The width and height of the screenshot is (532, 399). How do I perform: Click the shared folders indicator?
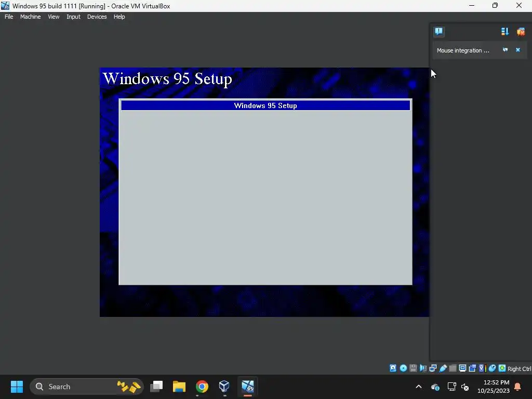(x=453, y=368)
